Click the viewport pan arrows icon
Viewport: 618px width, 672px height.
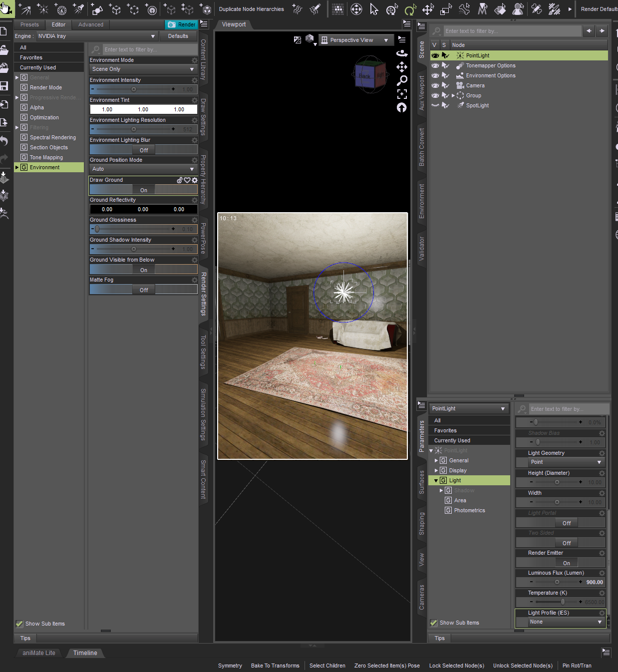402,67
